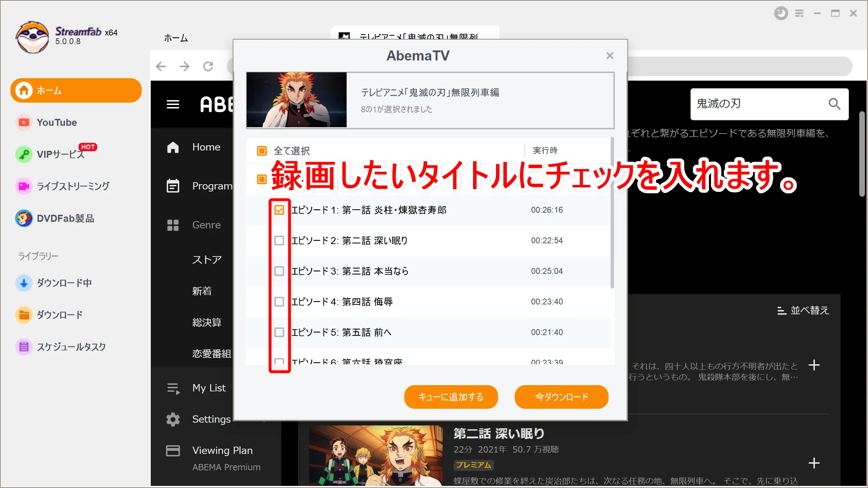
Task: Click the YouTube play icon
Action: tap(24, 122)
